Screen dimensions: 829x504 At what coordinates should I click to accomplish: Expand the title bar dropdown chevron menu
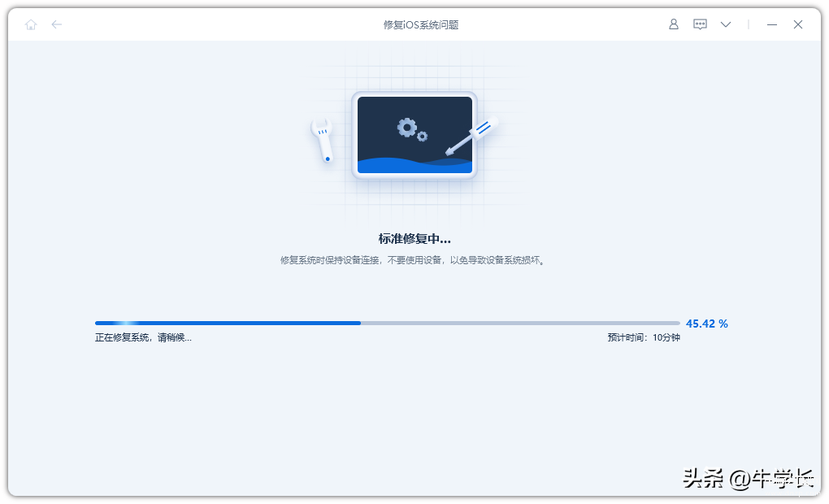click(x=726, y=24)
